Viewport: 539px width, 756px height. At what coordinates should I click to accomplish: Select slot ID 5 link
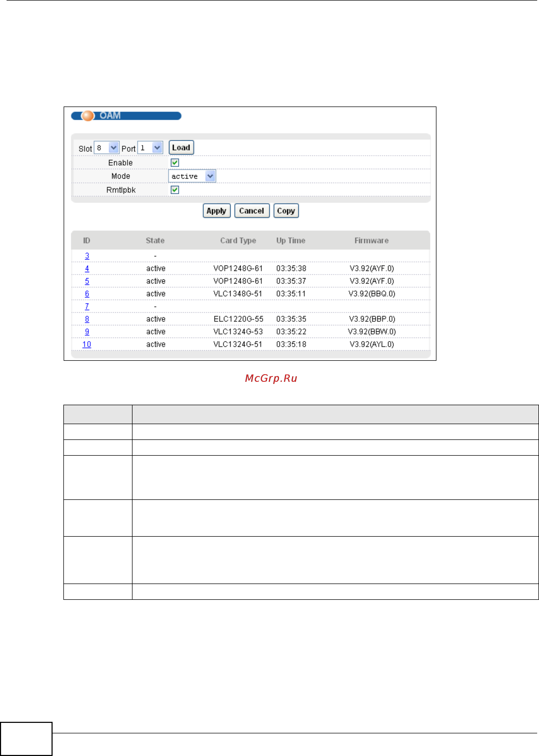(87, 281)
